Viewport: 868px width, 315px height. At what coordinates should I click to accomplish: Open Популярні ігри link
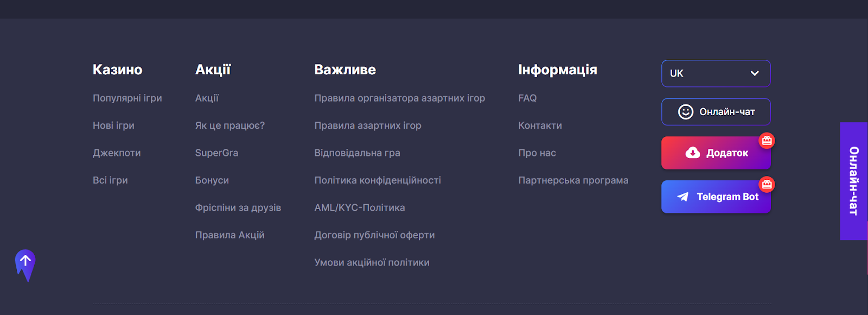tap(127, 98)
